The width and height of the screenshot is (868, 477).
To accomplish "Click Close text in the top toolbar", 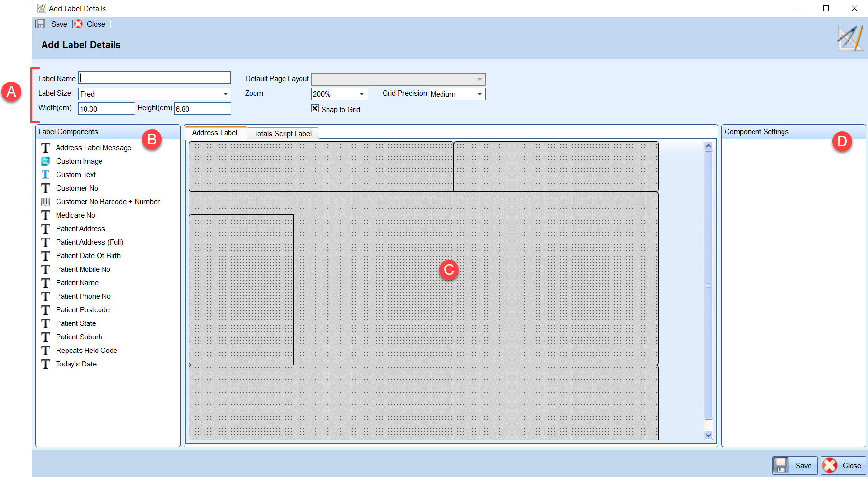I will coord(96,24).
